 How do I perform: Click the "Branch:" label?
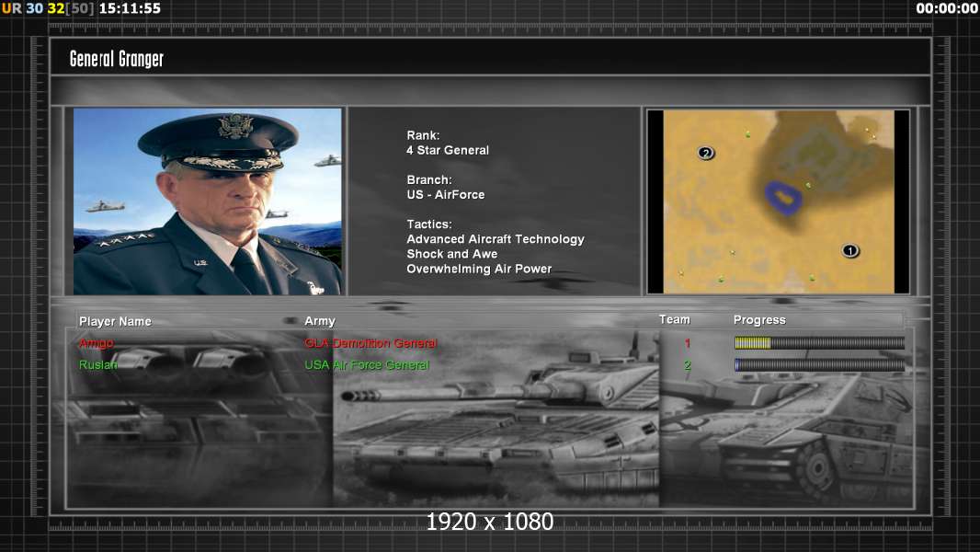[429, 179]
